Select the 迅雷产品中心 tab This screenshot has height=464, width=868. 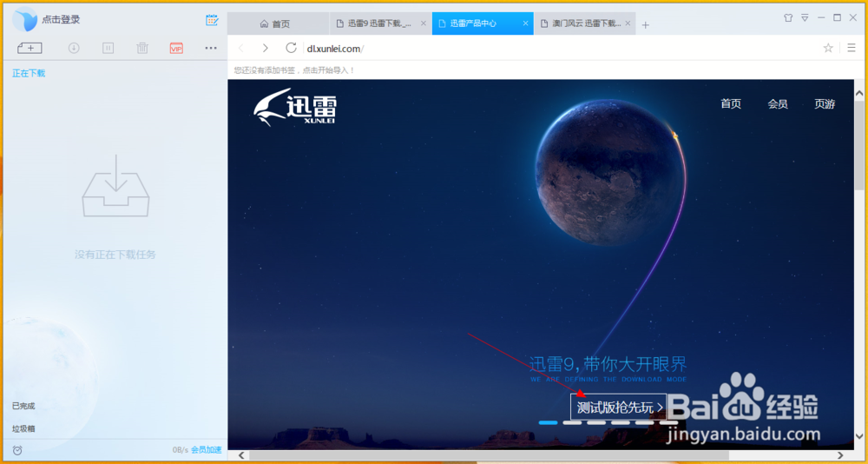point(483,23)
